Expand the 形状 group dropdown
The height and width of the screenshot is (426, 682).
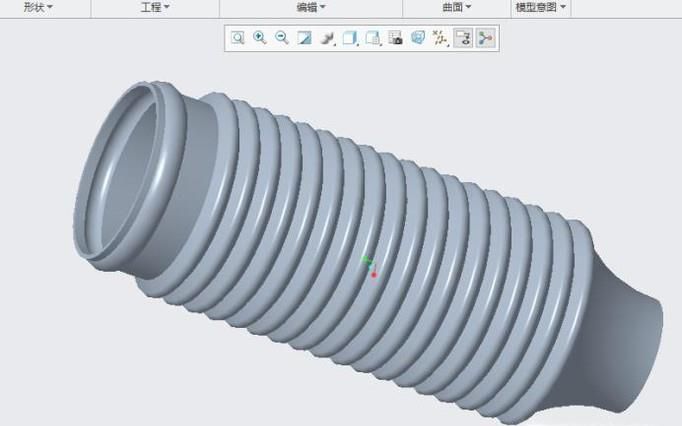(x=38, y=7)
